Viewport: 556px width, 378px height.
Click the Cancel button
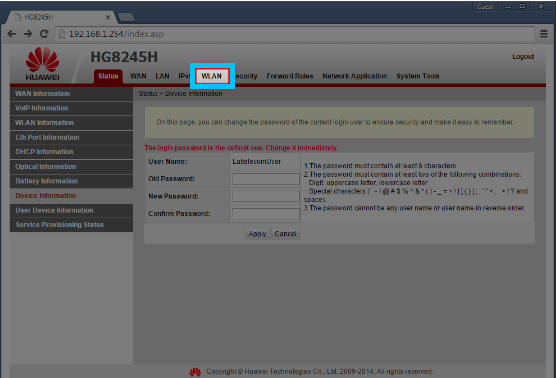[x=285, y=234]
